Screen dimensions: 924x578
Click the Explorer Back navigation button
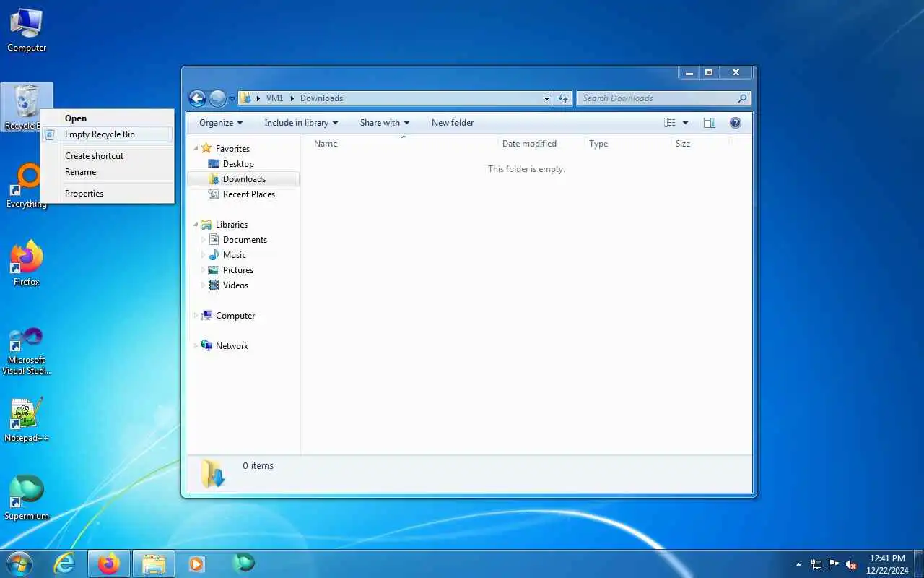(x=197, y=98)
